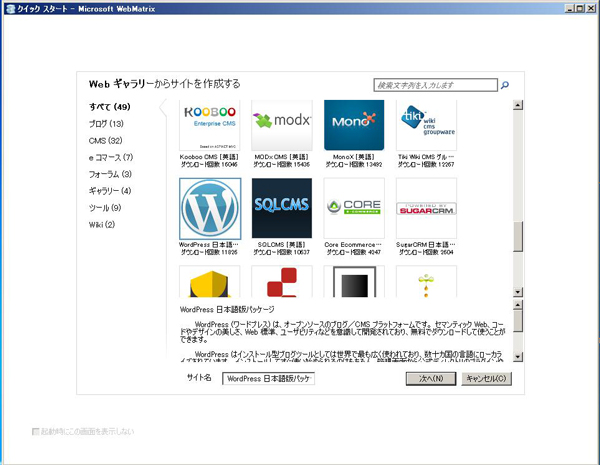
Task: Click the 'Kooboo CMS [英語]' label
Action: pyautogui.click(x=209, y=157)
